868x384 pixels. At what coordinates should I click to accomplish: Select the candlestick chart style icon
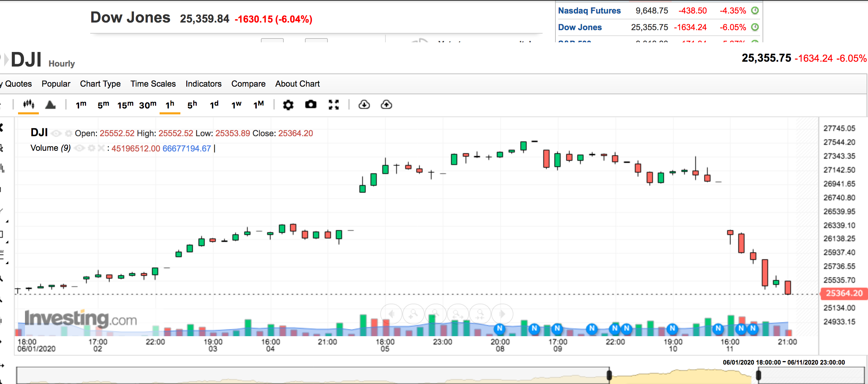(x=28, y=104)
